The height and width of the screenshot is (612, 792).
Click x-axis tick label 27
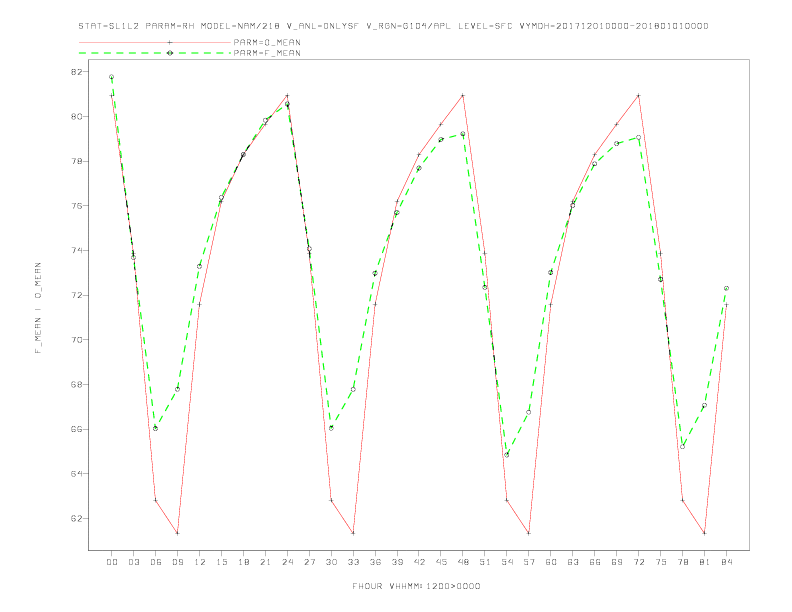coord(309,562)
